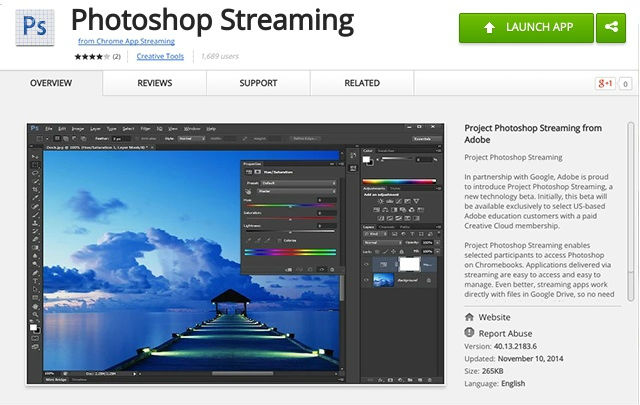Viewport: 640px width, 405px height.
Task: Toggle layer visibility eye in Properties panel
Action: point(322,269)
